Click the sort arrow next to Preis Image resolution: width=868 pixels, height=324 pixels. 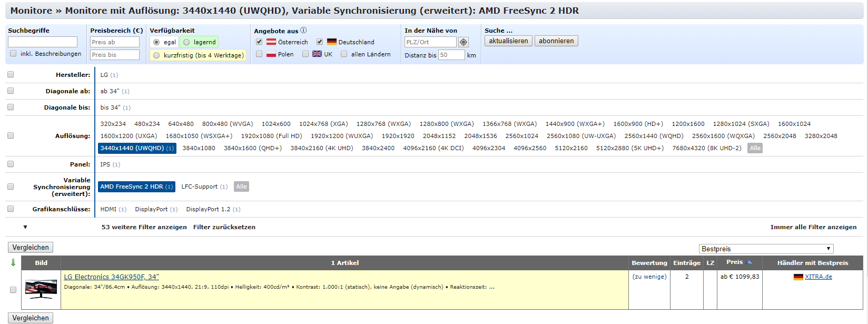point(749,262)
